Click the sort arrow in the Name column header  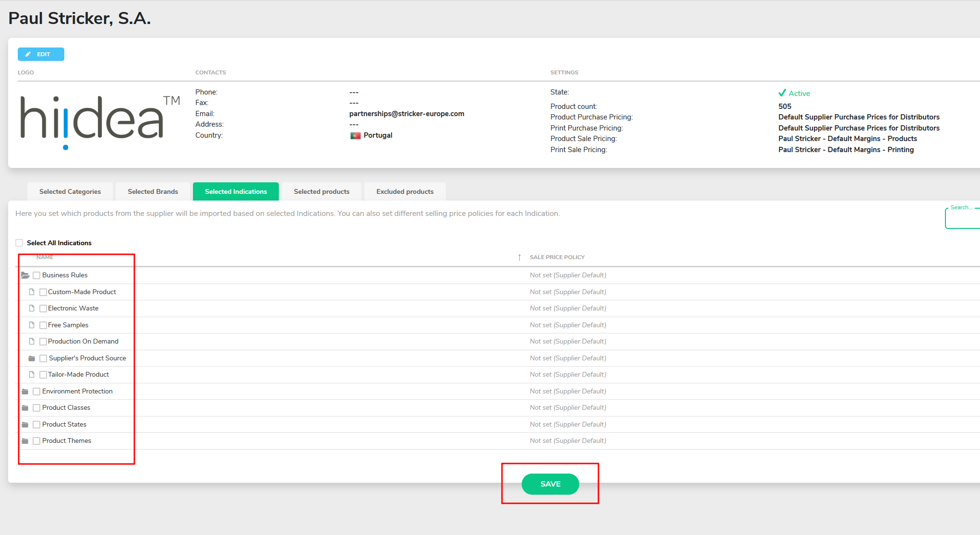coord(519,258)
